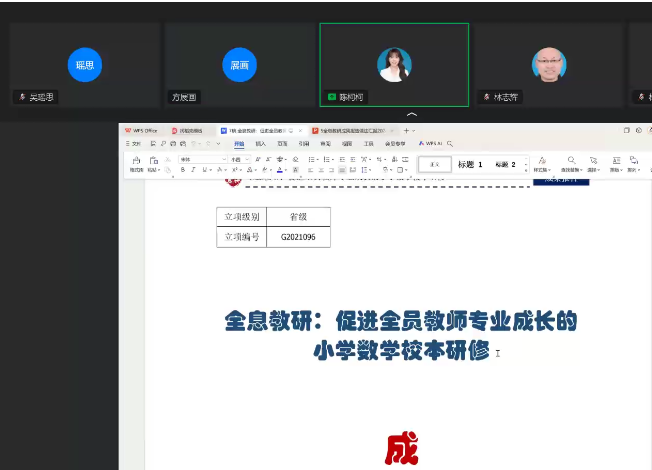Apply the 标题 2 heading style
This screenshot has width=652, height=470.
[x=504, y=164]
